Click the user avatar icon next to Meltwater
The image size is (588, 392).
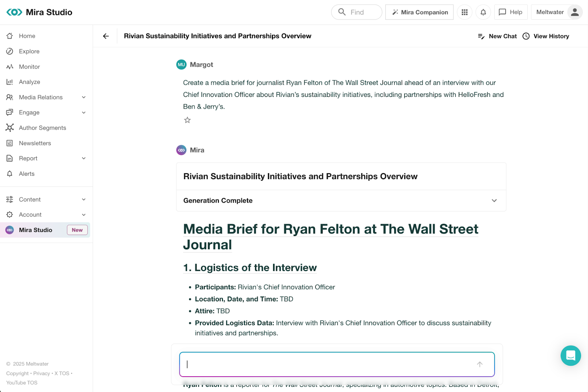click(x=575, y=12)
